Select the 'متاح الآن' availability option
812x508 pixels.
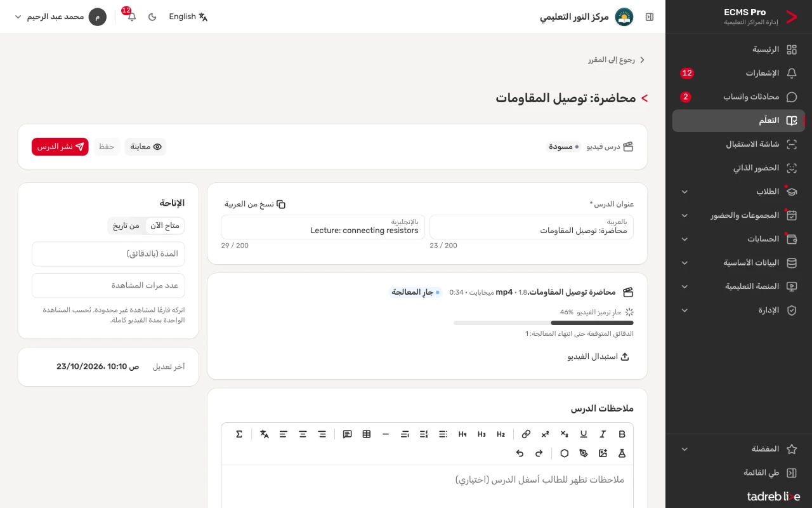pyautogui.click(x=165, y=225)
